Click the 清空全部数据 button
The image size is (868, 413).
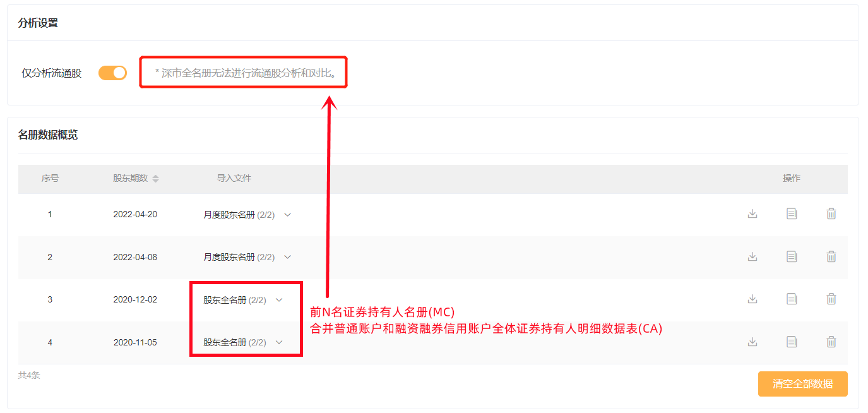click(802, 384)
